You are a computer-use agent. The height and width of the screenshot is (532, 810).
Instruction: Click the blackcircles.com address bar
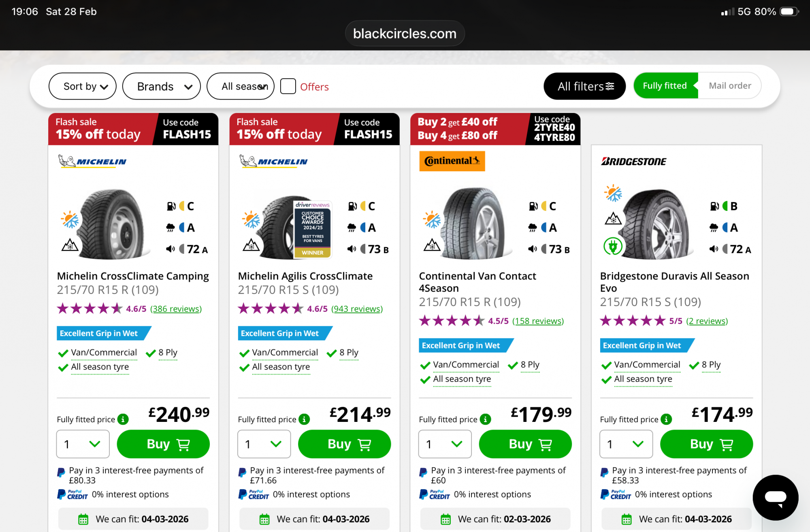point(405,34)
